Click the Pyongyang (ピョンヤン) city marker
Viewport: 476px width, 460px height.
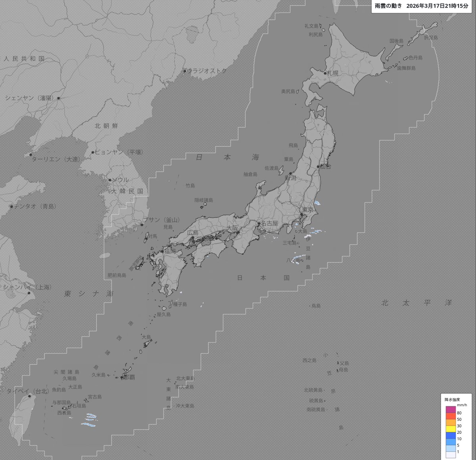click(x=93, y=152)
